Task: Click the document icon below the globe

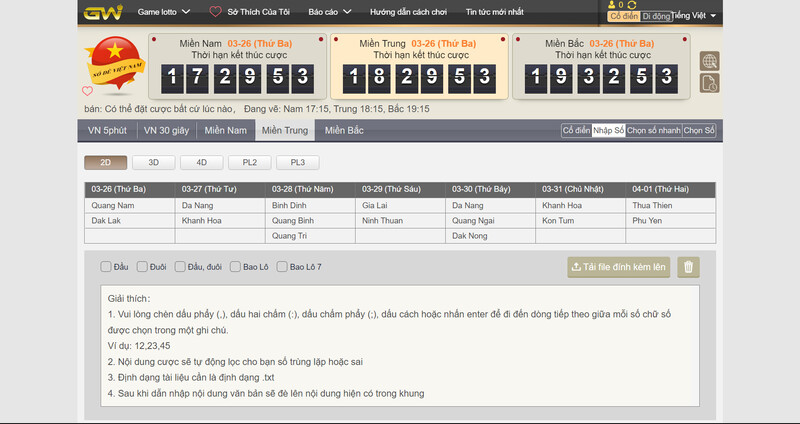Action: pyautogui.click(x=709, y=82)
